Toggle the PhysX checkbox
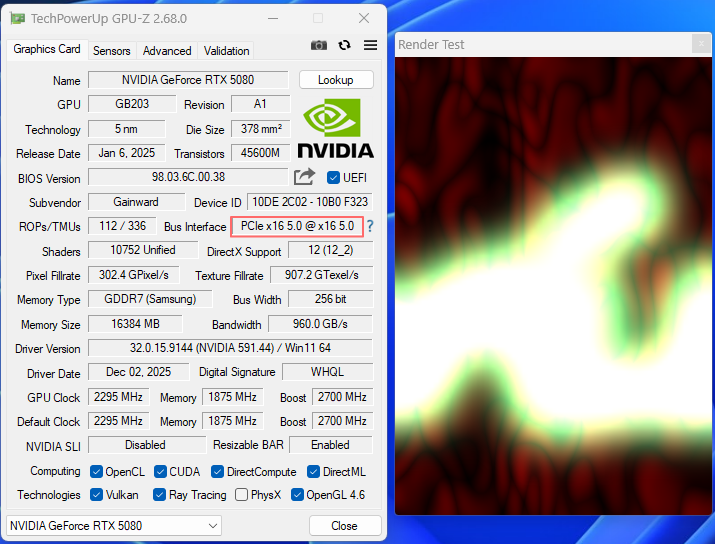 [x=241, y=495]
